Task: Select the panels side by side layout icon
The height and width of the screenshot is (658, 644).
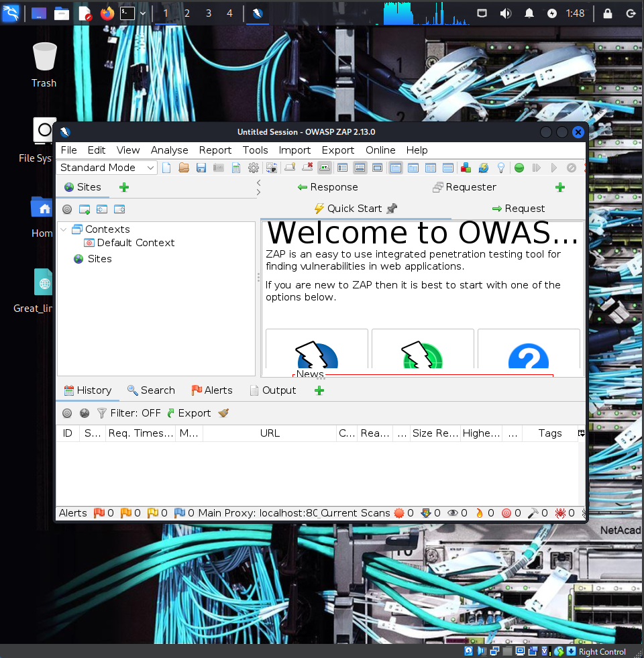Action: (x=431, y=168)
